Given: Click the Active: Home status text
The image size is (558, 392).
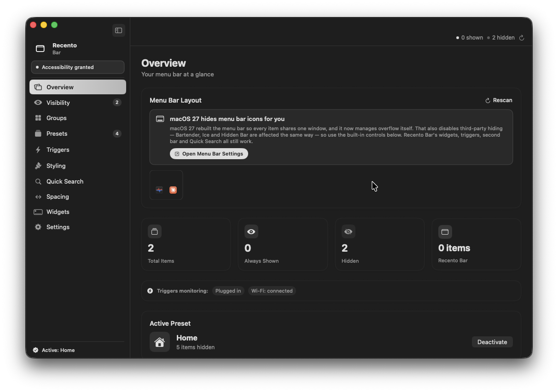Looking at the screenshot, I should click(58, 350).
